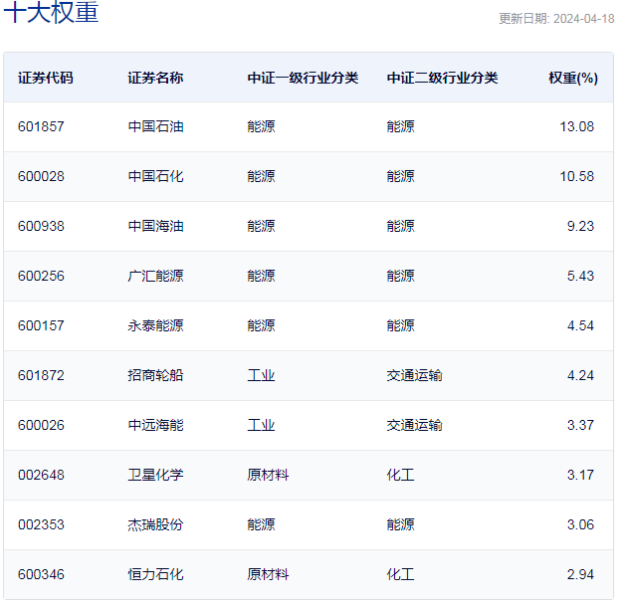Open stock code 600256
Viewport: 618px width, 600px height.
41,276
